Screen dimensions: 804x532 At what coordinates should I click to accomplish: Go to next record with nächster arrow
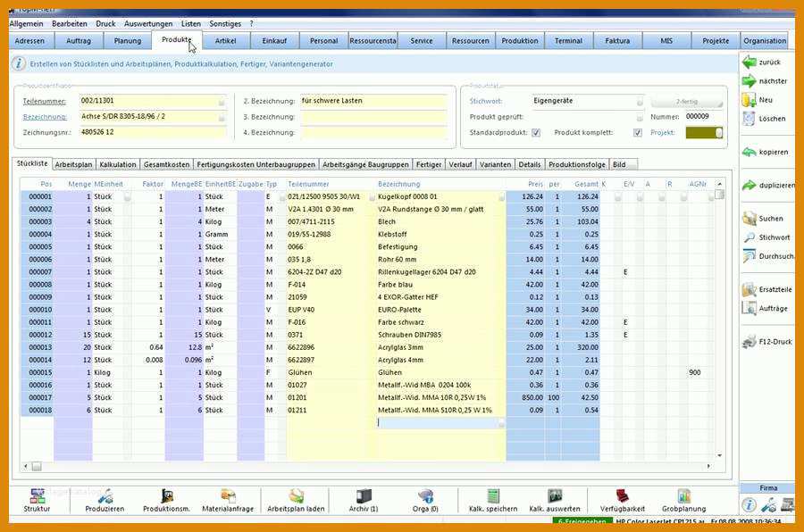(x=750, y=81)
